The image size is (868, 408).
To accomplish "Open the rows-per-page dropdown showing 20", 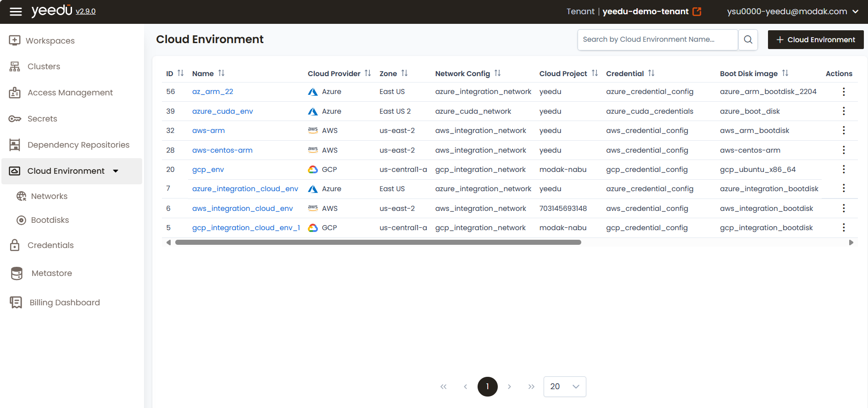I will [565, 386].
